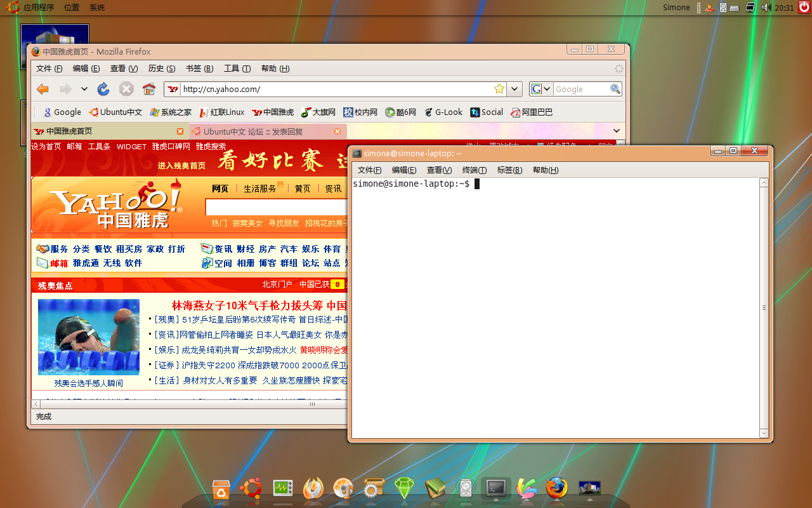Open terminal 标签 menu
The width and height of the screenshot is (812, 508).
pyautogui.click(x=509, y=170)
